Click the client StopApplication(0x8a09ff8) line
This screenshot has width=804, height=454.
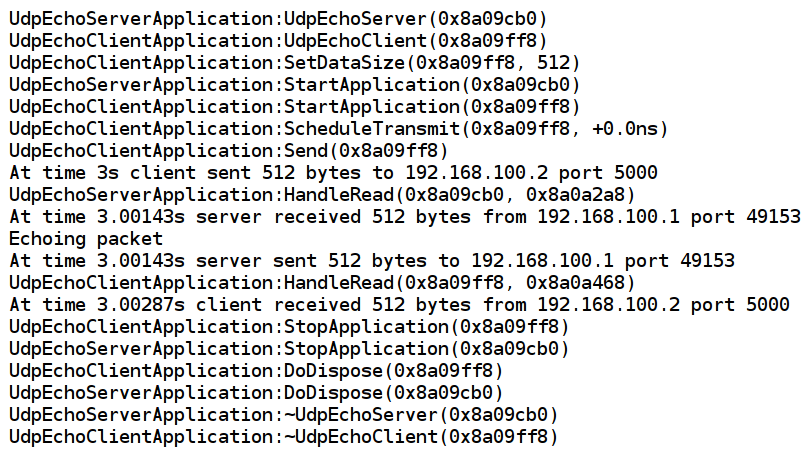click(289, 326)
